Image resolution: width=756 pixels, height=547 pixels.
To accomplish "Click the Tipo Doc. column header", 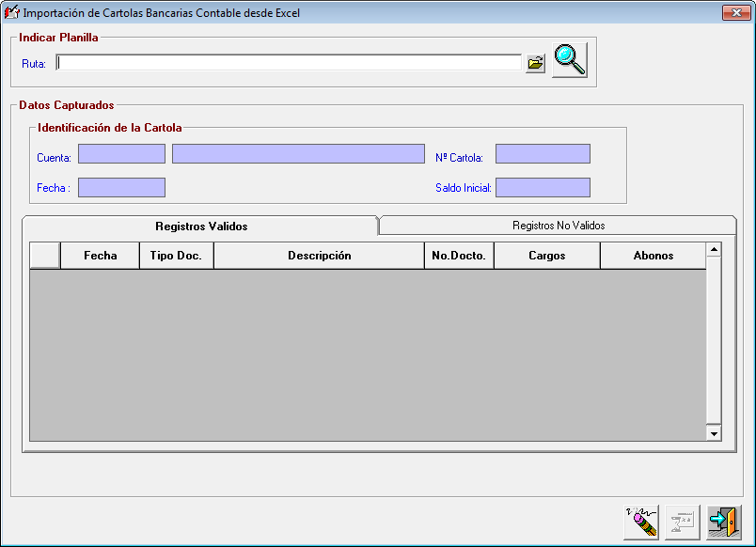I will 176,256.
